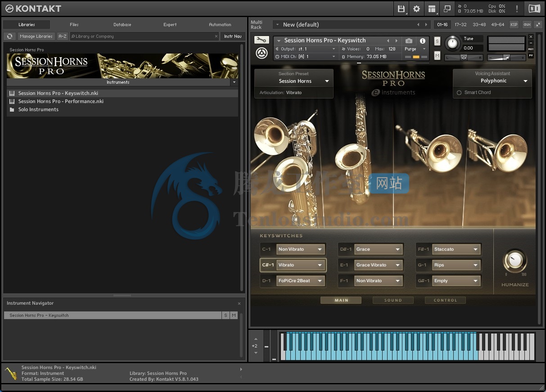Viewport: 546px width, 392px height.
Task: Open the D-1 FoPiCre 2Beat dropdown
Action: (x=301, y=281)
